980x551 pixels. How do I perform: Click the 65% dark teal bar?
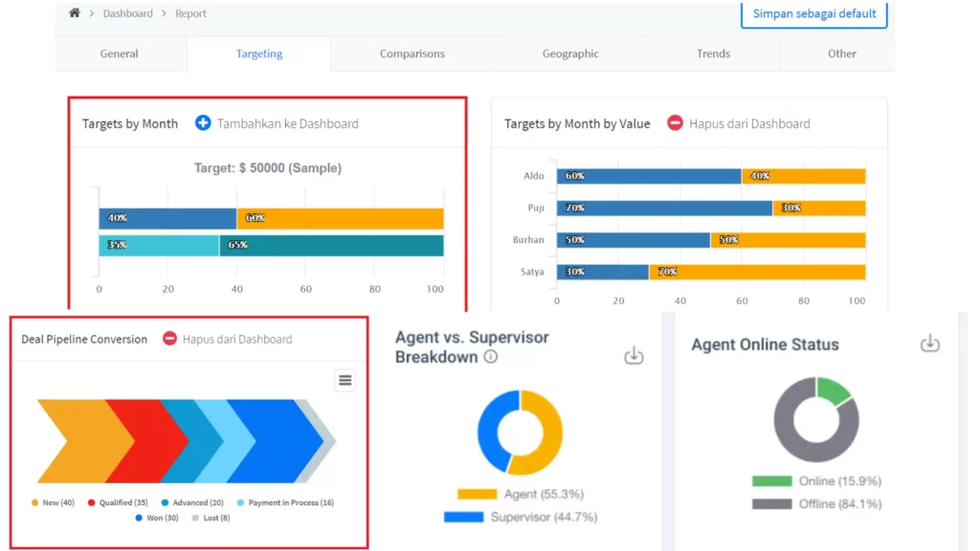tap(332, 245)
